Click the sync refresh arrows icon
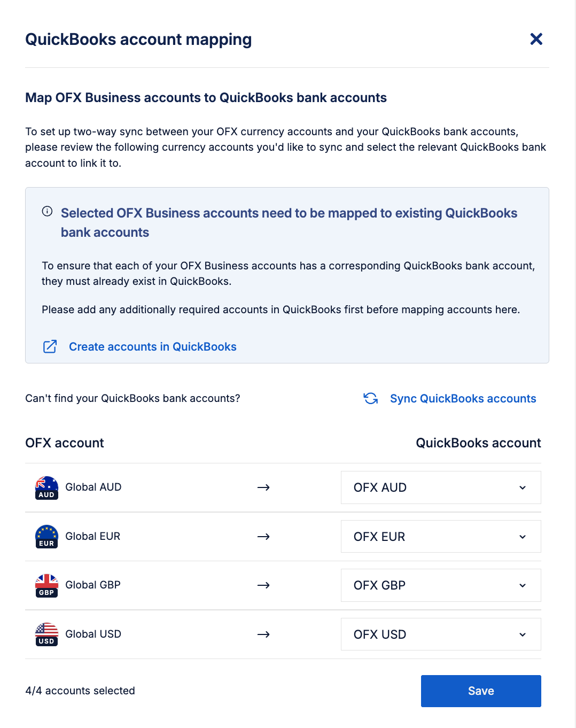Screen dimensions: 576x728 click(x=371, y=398)
